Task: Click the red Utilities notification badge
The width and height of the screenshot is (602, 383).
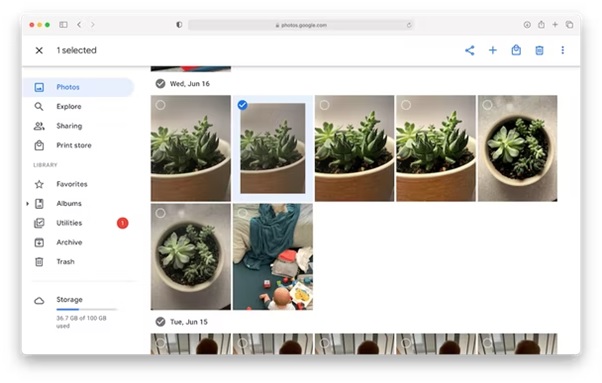Action: (122, 223)
